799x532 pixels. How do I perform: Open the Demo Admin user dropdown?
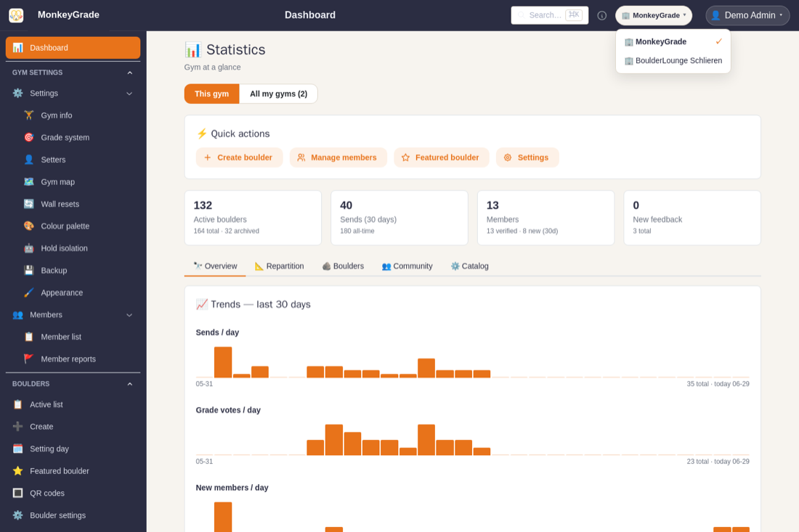[x=747, y=15]
